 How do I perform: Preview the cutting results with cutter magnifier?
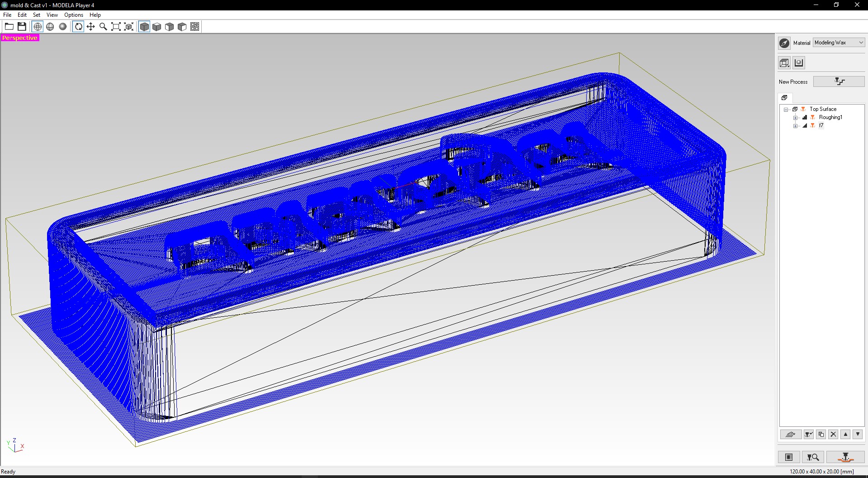point(813,457)
